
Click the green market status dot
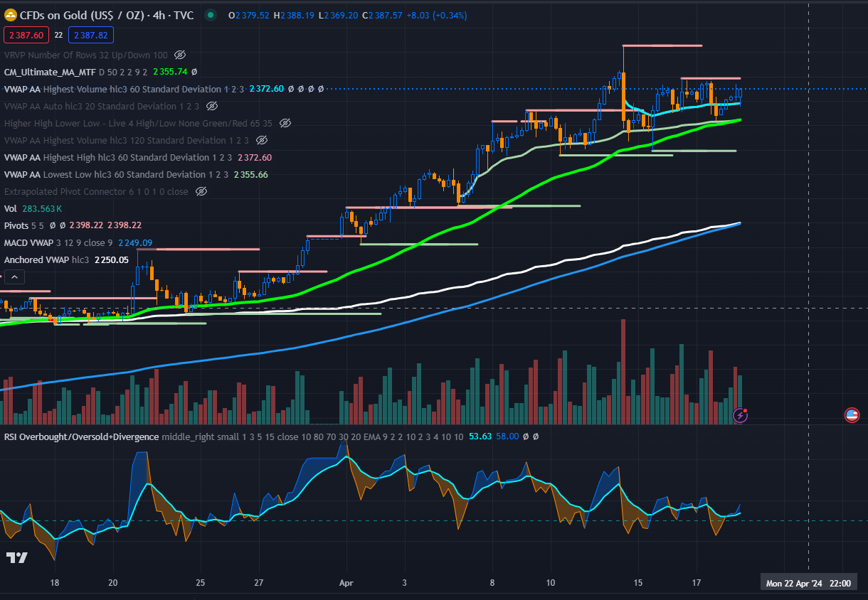point(211,16)
